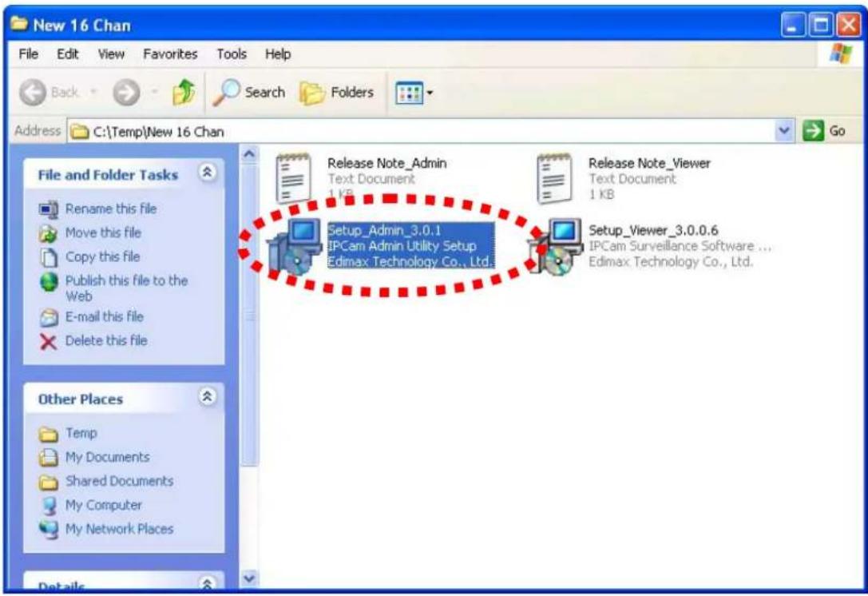Viewport: 868px width, 596px height.
Task: Show the Folders tree pane
Action: 336,93
